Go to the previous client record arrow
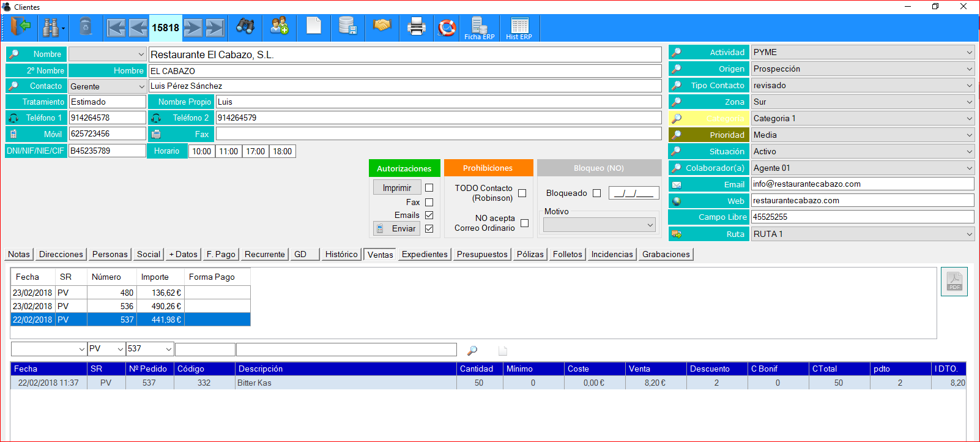 coord(138,28)
